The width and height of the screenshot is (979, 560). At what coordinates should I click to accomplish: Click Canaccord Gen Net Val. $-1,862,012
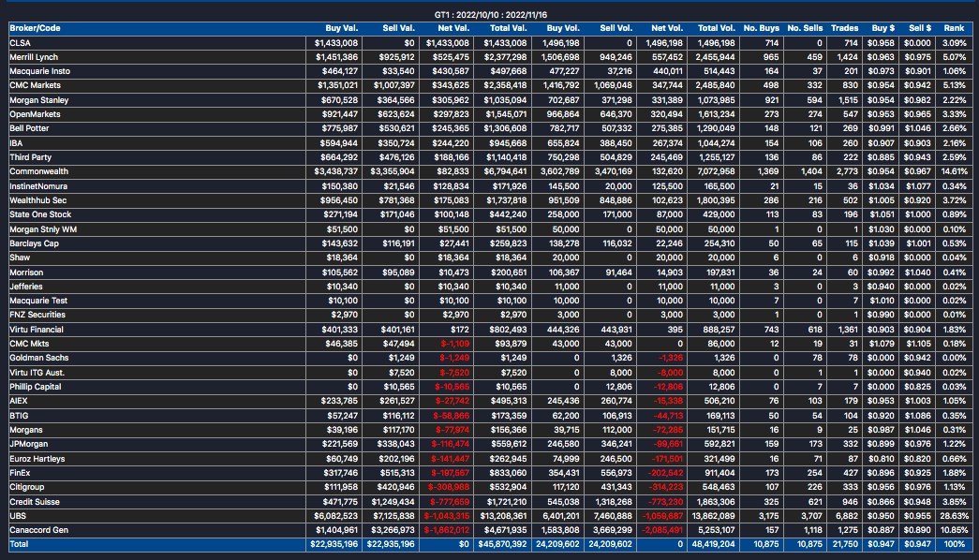(x=447, y=530)
